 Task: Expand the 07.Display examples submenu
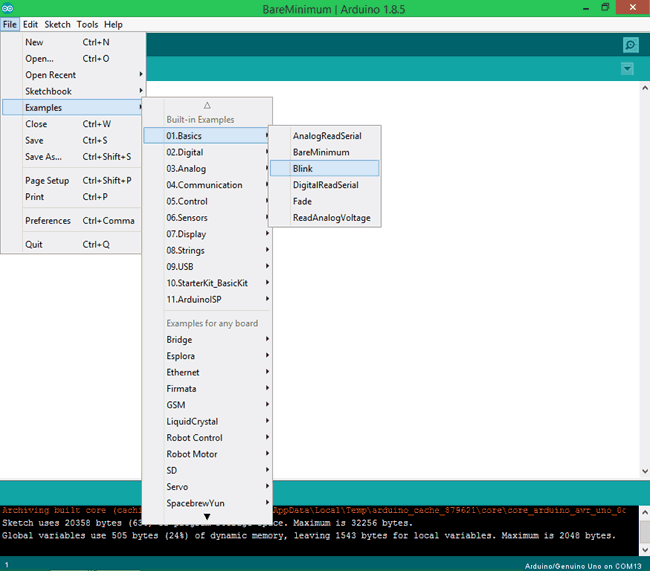(x=207, y=234)
